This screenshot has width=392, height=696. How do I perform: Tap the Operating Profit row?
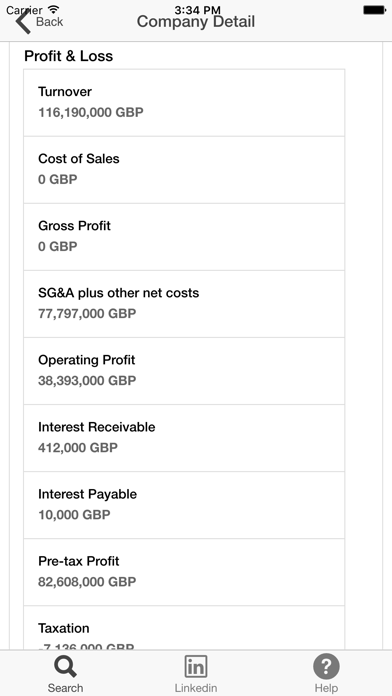[184, 371]
